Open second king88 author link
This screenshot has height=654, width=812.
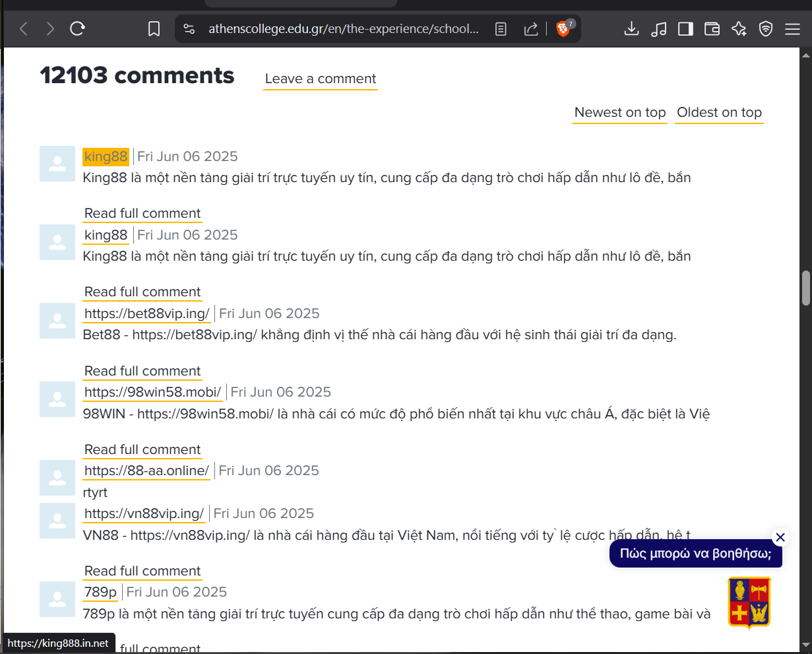[x=106, y=235]
